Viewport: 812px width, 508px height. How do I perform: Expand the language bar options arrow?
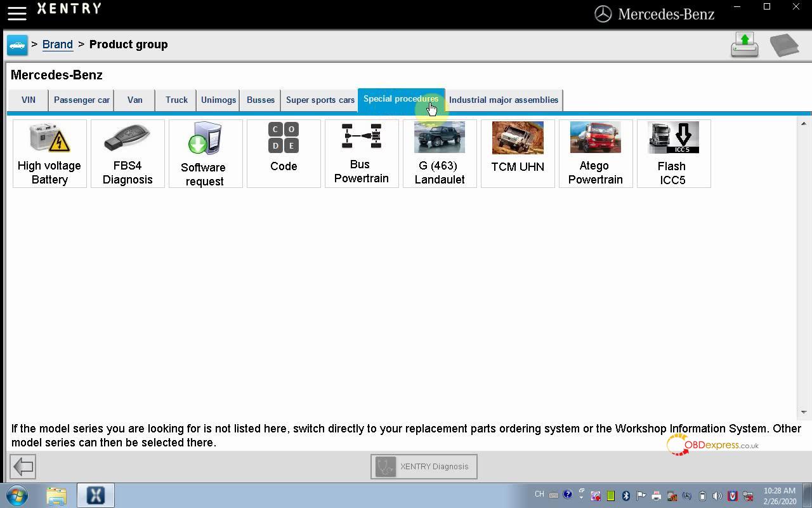581,498
